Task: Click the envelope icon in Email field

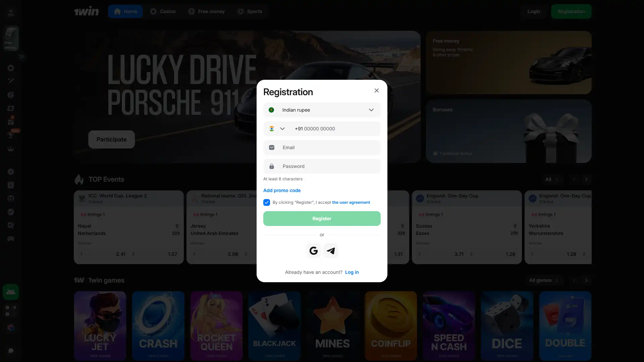Action: (272, 147)
